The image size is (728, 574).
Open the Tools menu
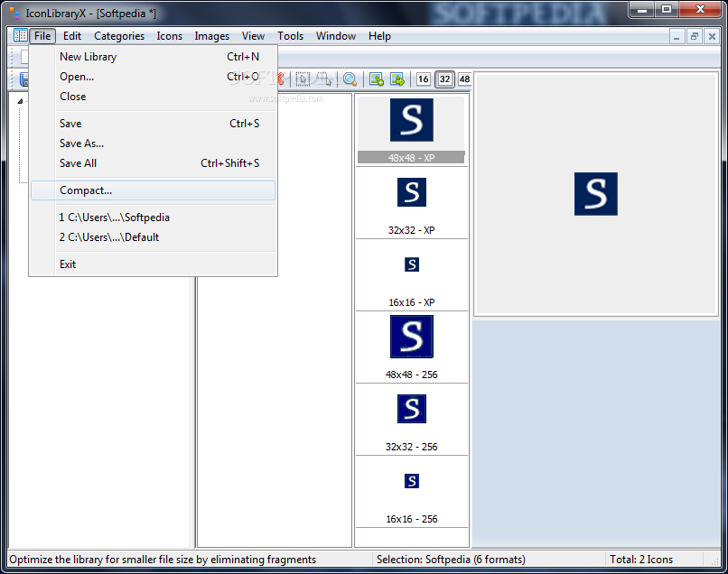click(290, 36)
